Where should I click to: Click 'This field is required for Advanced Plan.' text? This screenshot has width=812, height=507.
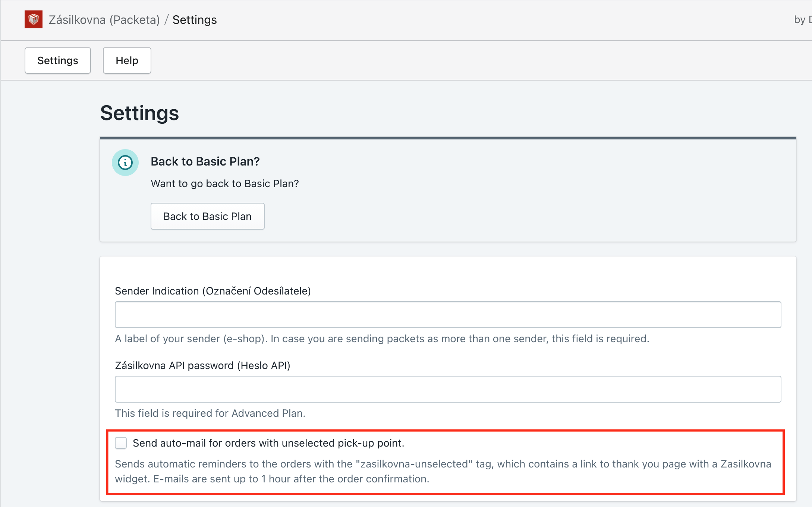coord(210,413)
